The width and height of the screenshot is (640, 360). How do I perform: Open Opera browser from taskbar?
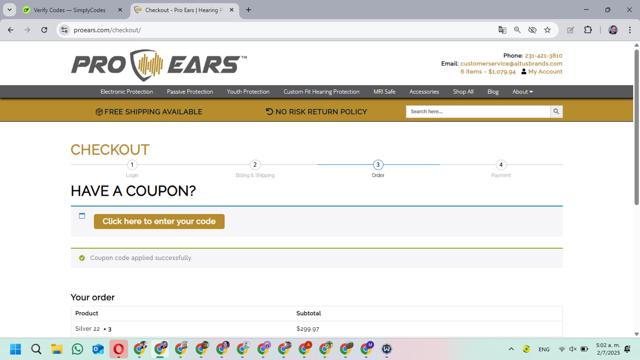pyautogui.click(x=119, y=349)
